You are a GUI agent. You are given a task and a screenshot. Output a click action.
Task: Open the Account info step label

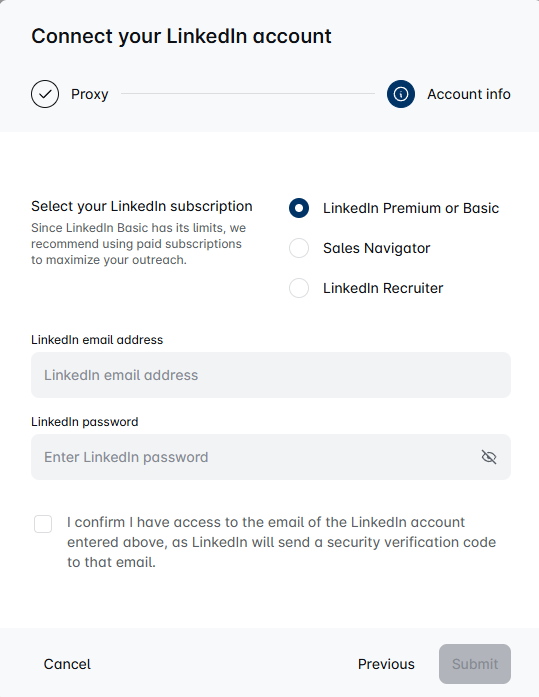pos(469,94)
